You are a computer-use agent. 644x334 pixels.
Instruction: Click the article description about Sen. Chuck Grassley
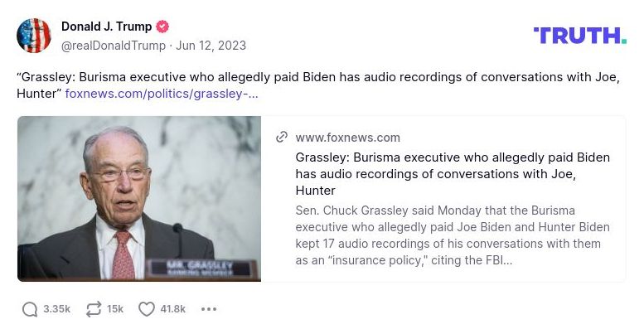[x=453, y=235]
